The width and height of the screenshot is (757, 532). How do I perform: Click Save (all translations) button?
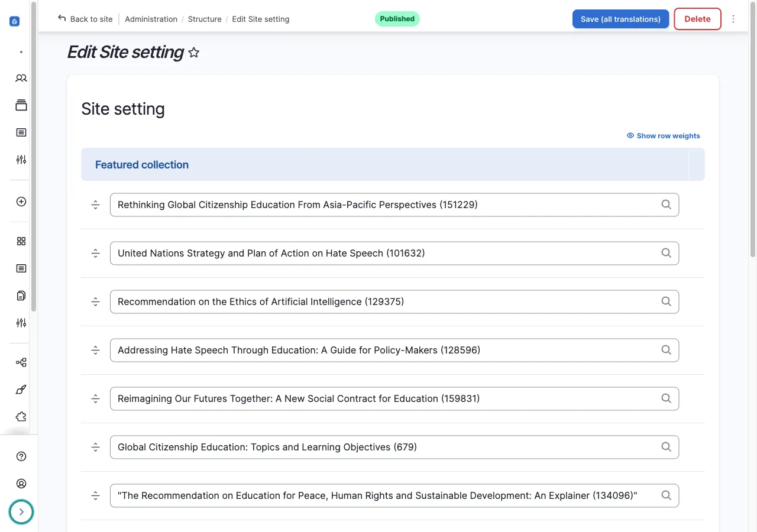(620, 19)
